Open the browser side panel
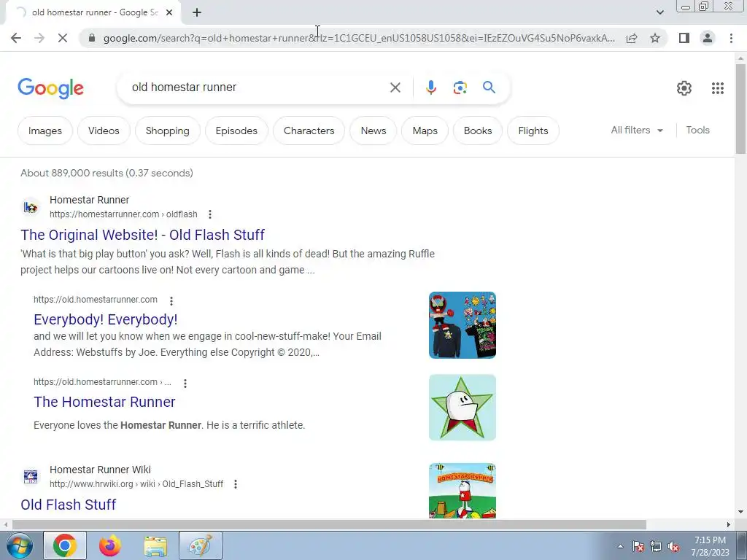Image resolution: width=747 pixels, height=560 pixels. tap(684, 38)
